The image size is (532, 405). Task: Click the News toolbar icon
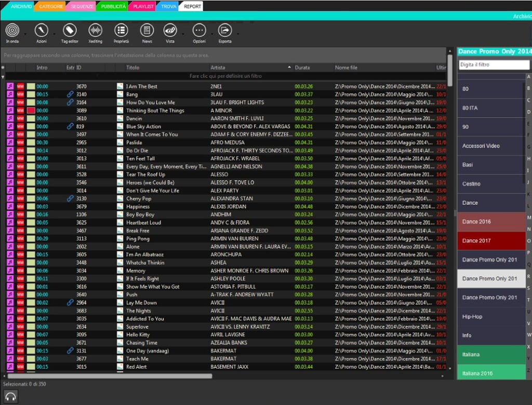(147, 30)
